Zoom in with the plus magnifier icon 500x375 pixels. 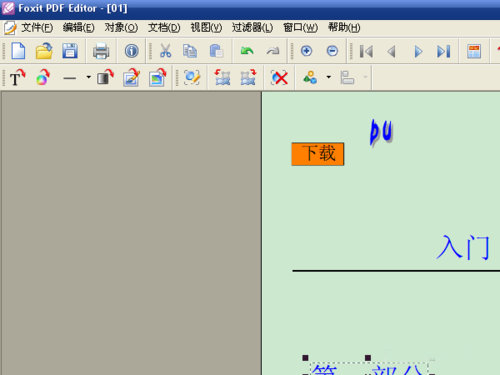[x=306, y=51]
